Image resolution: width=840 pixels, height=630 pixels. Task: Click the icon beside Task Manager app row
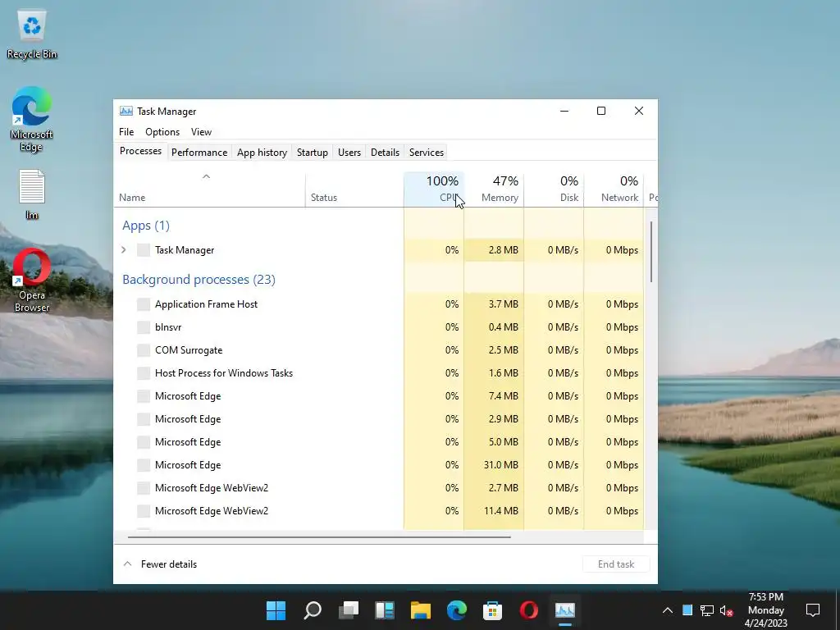pos(144,250)
